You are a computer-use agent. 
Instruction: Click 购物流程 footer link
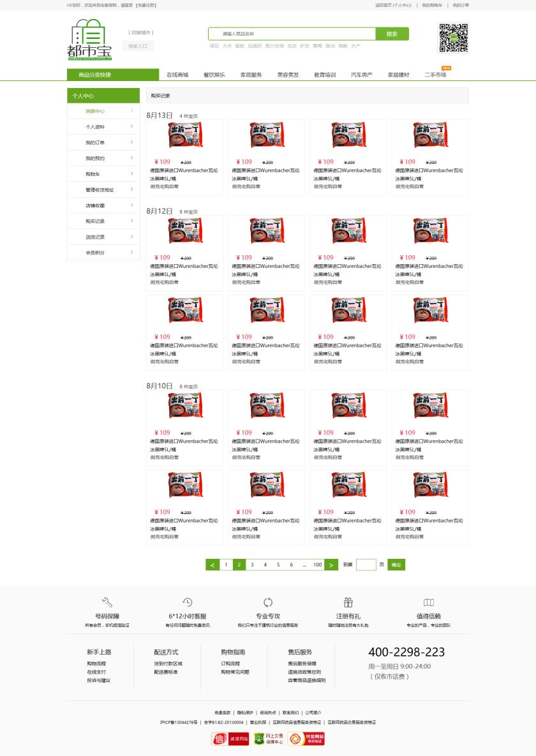click(x=96, y=663)
